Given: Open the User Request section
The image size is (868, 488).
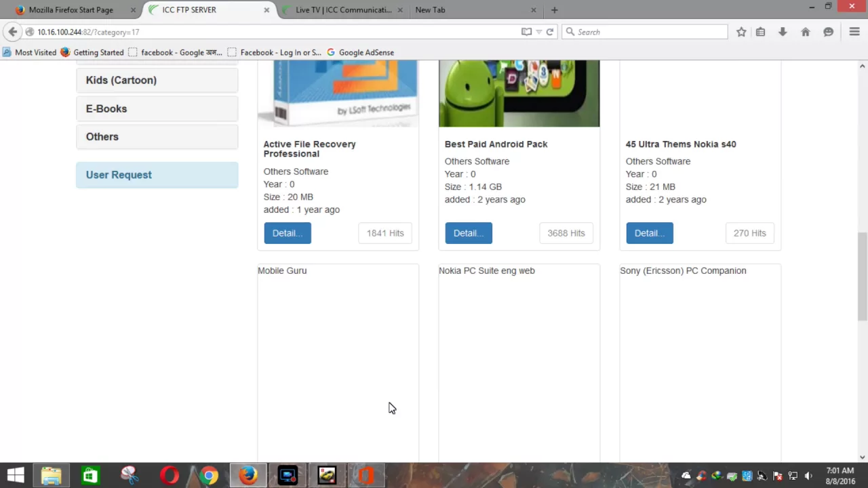Looking at the screenshot, I should 157,175.
